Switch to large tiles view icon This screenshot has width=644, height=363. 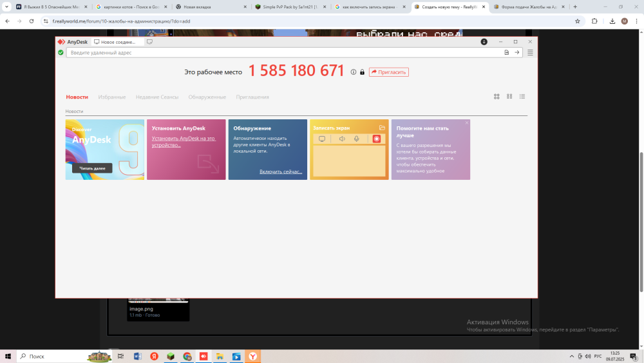point(497,97)
